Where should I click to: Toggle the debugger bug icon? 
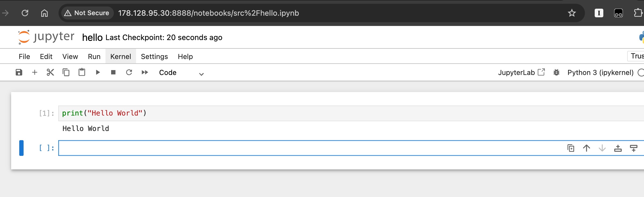click(556, 73)
